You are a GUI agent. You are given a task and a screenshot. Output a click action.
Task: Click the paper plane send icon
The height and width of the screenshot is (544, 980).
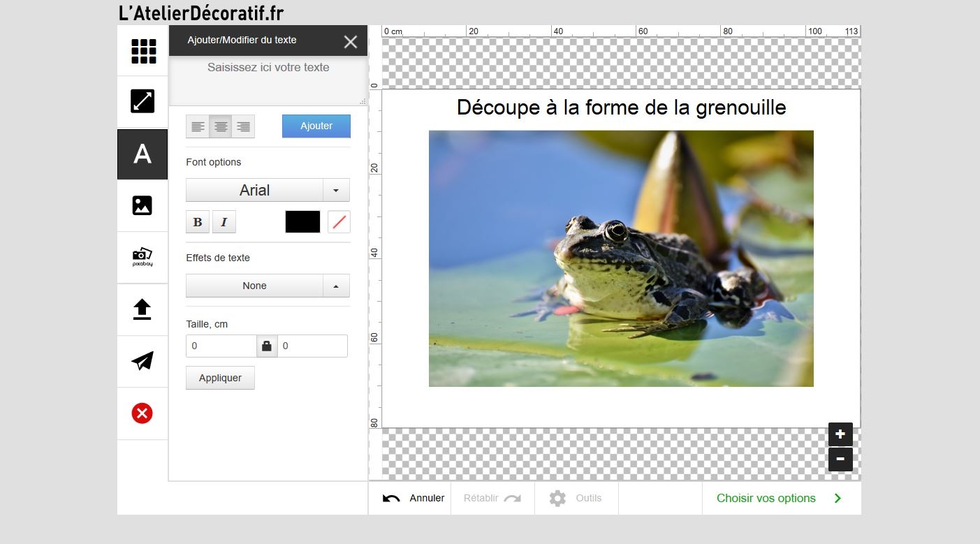click(142, 361)
